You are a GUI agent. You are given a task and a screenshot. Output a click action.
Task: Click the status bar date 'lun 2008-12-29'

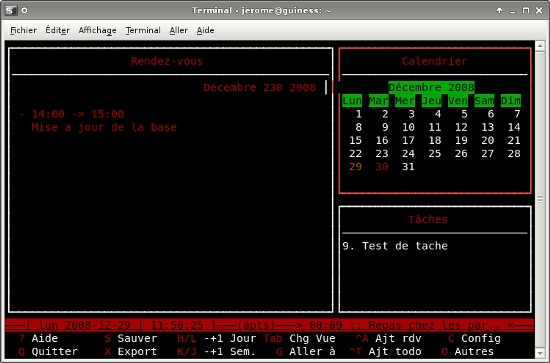84,325
